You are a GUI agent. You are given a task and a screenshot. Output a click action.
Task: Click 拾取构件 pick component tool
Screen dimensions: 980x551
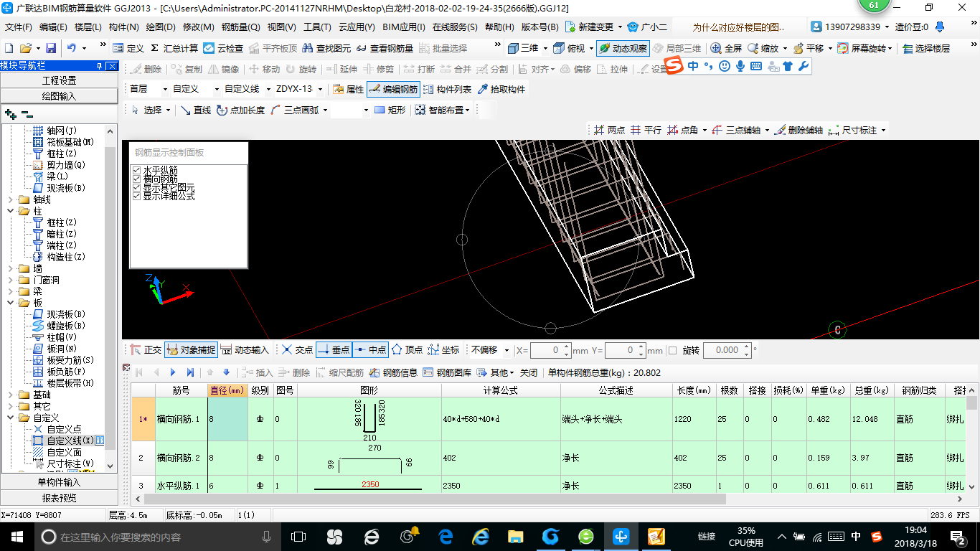click(x=500, y=89)
